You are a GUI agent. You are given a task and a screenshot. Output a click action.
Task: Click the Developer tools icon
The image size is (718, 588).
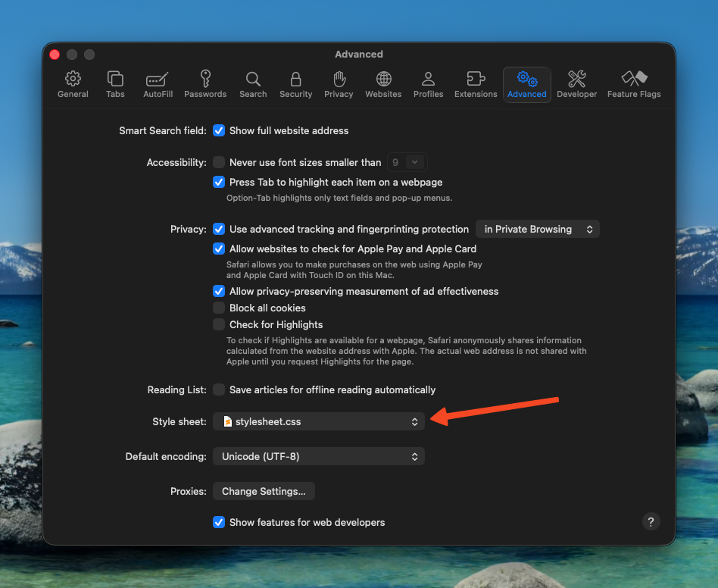[576, 83]
